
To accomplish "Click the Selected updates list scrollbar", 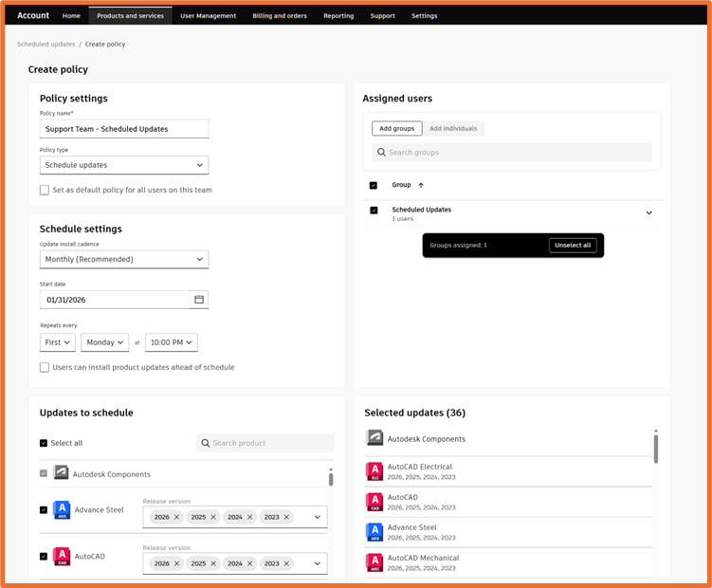I will (x=656, y=449).
